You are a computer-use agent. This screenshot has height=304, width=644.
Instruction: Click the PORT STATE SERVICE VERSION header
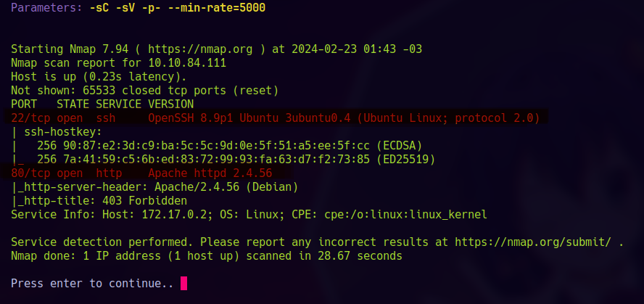102,104
